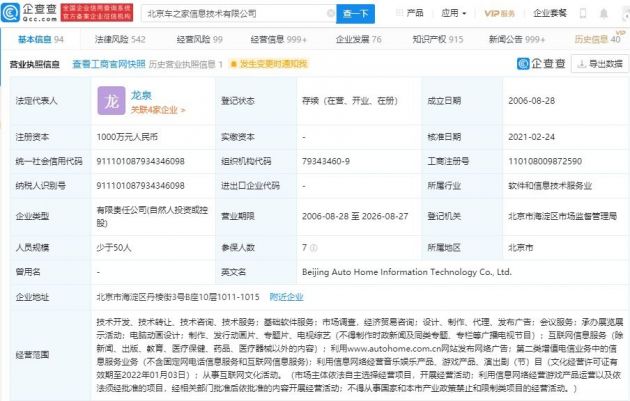Screen dimensions: 630x401
Task: Select 所属行业 value 软件和信息技术服务业
Action: 550,186
